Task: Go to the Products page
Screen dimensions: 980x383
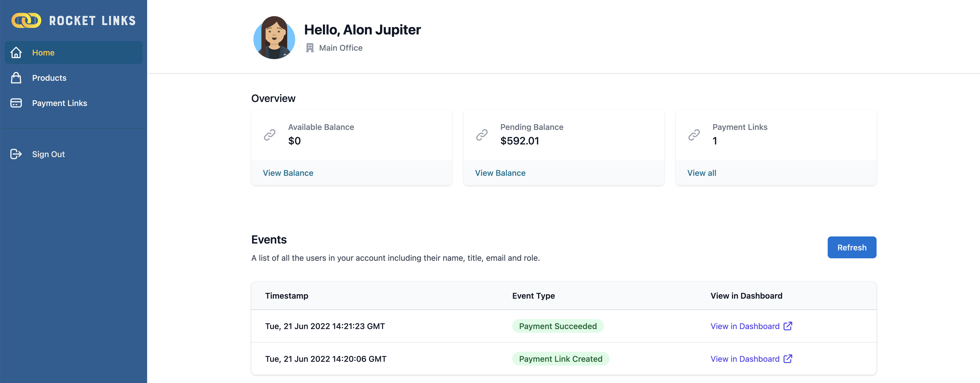Action: (x=73, y=78)
